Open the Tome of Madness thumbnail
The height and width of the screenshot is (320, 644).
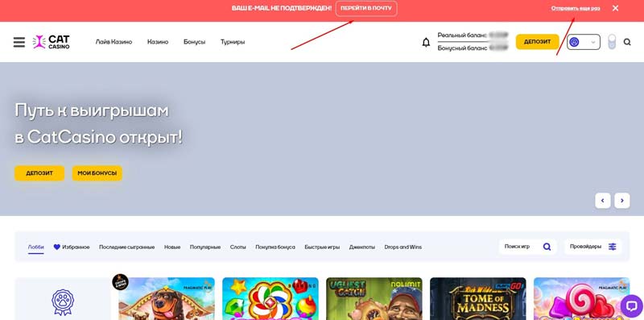[x=478, y=299]
